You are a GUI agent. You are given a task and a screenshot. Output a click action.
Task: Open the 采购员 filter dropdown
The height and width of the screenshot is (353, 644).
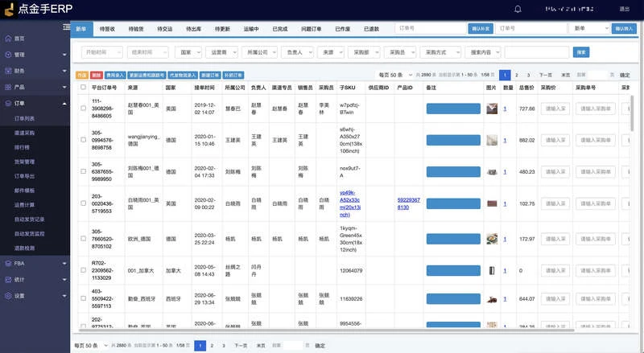[400, 52]
